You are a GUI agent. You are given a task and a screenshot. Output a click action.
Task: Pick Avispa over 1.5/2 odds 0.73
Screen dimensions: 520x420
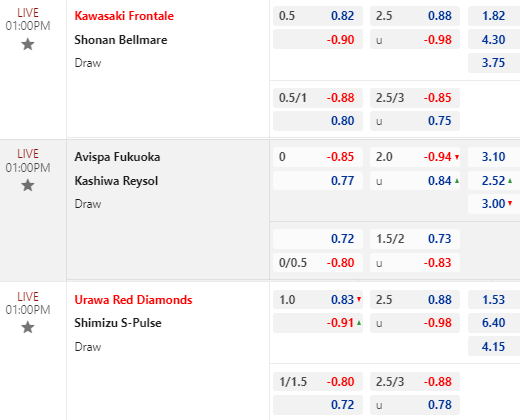(415, 239)
